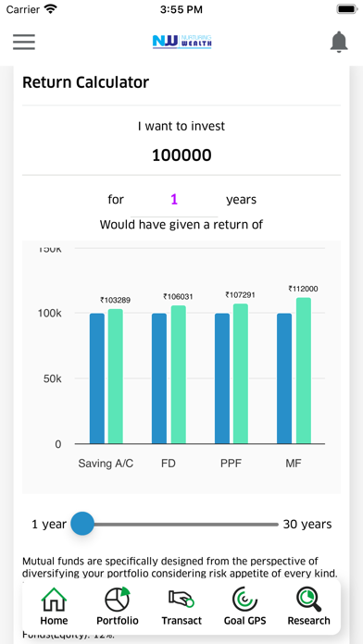
Task: Click the investment duration slider handle
Action: (x=82, y=524)
